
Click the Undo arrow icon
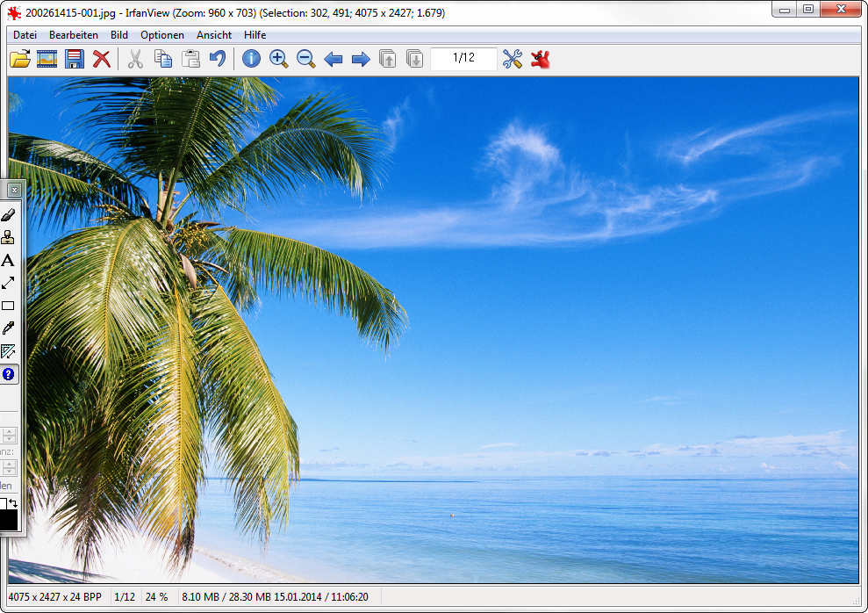point(217,59)
